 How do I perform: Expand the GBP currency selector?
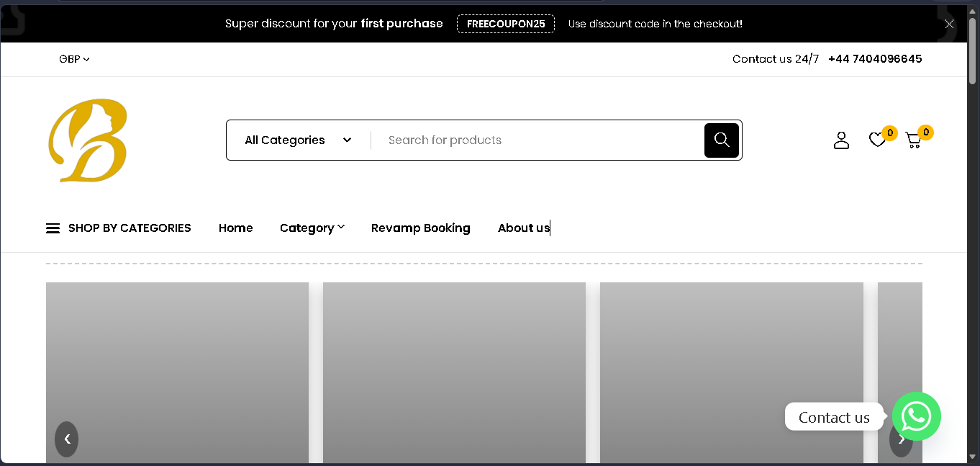click(x=74, y=59)
